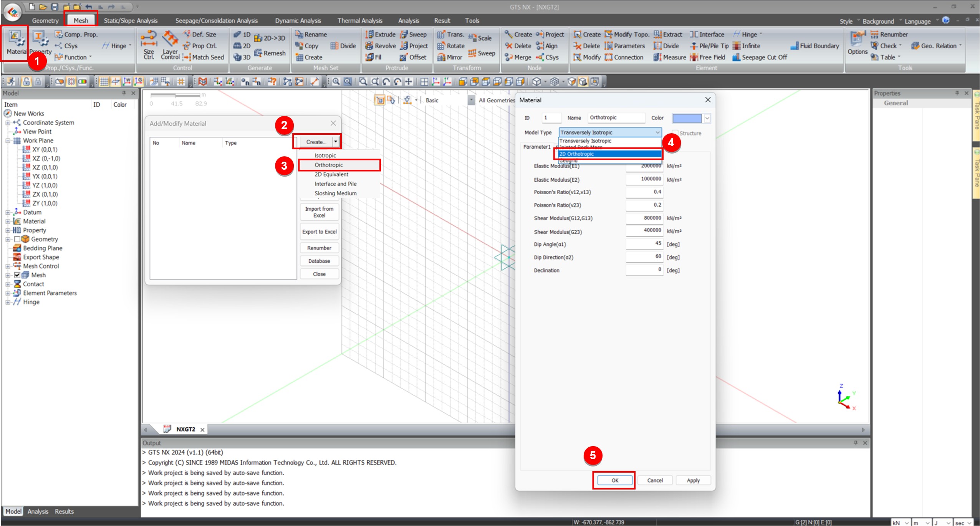Expand the Material tree node
Image resolution: width=980 pixels, height=526 pixels.
click(x=8, y=221)
